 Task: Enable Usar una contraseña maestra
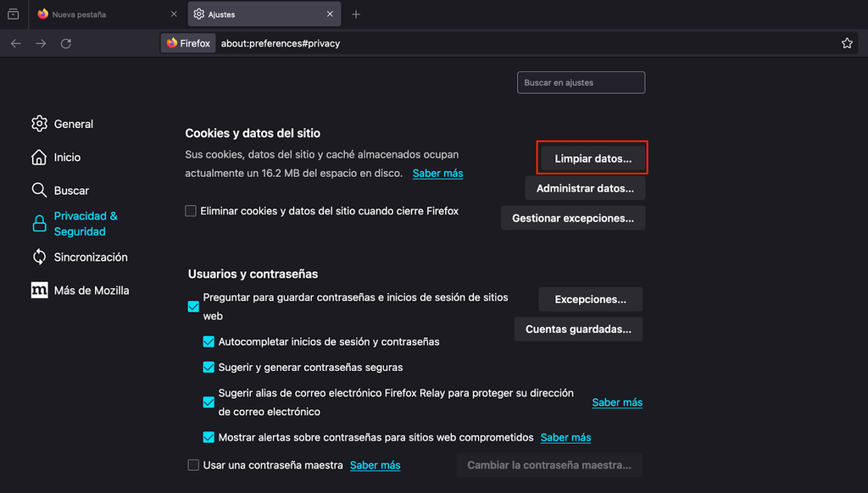coord(193,465)
